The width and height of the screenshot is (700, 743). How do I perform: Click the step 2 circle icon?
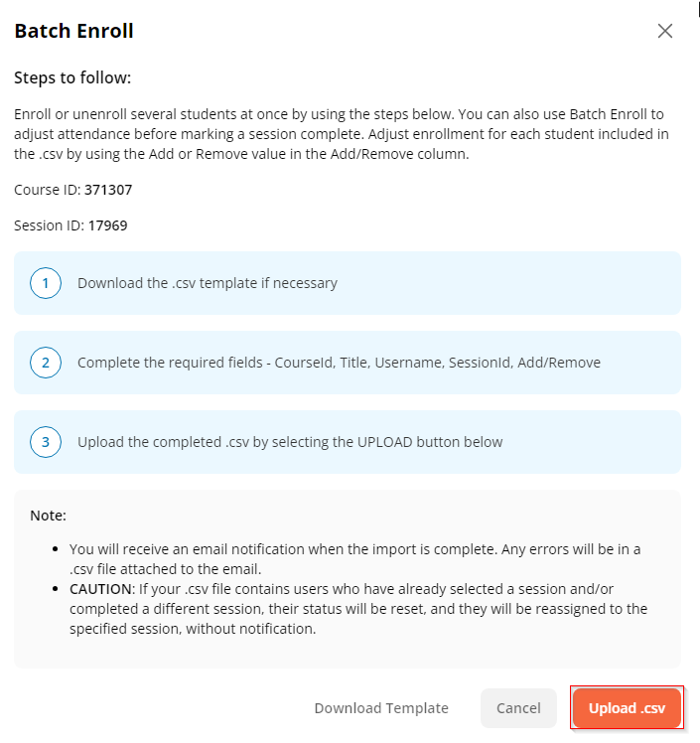(46, 363)
